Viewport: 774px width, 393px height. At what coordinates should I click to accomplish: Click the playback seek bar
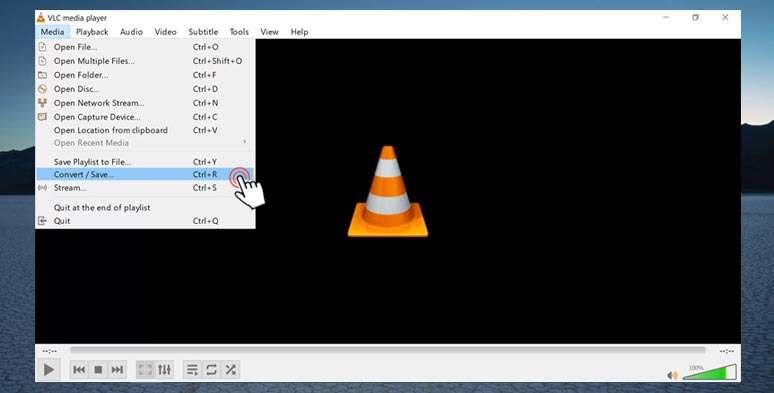pos(387,350)
